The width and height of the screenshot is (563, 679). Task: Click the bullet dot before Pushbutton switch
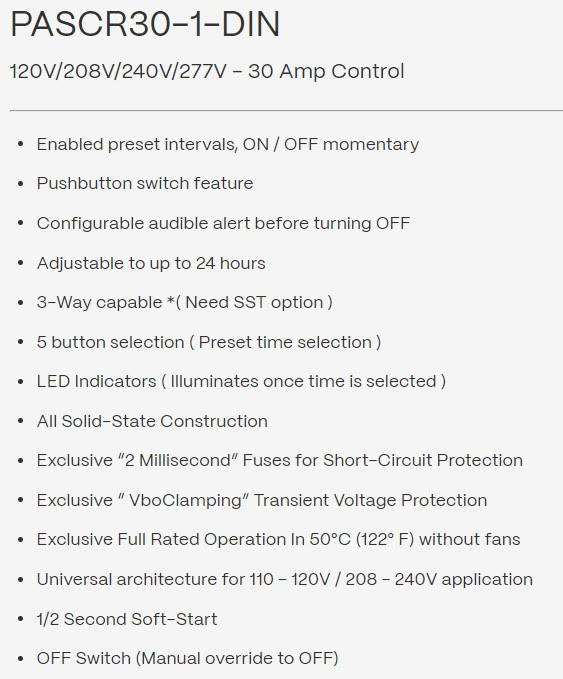pyautogui.click(x=20, y=184)
